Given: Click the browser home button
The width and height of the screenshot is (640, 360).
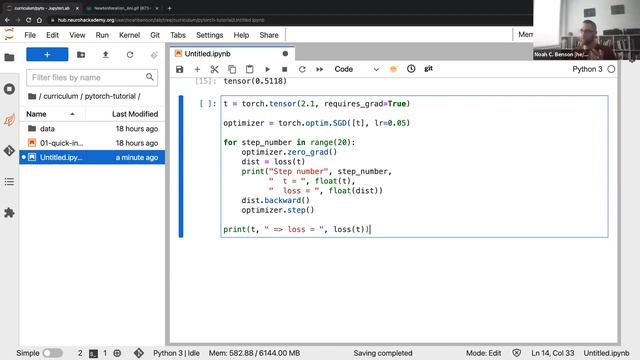Looking at the screenshot, I should pos(39,20).
